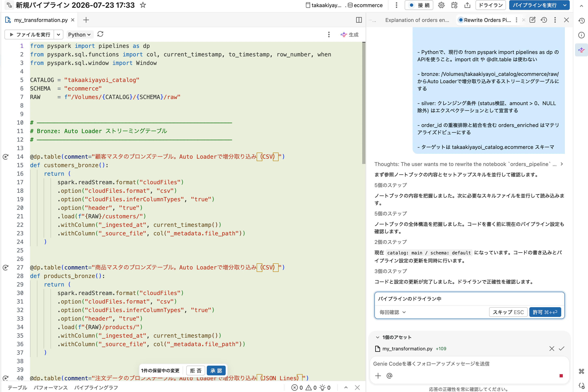This screenshot has width=588, height=392.
Task: Click the 生成 AI generate button
Action: (x=350, y=34)
